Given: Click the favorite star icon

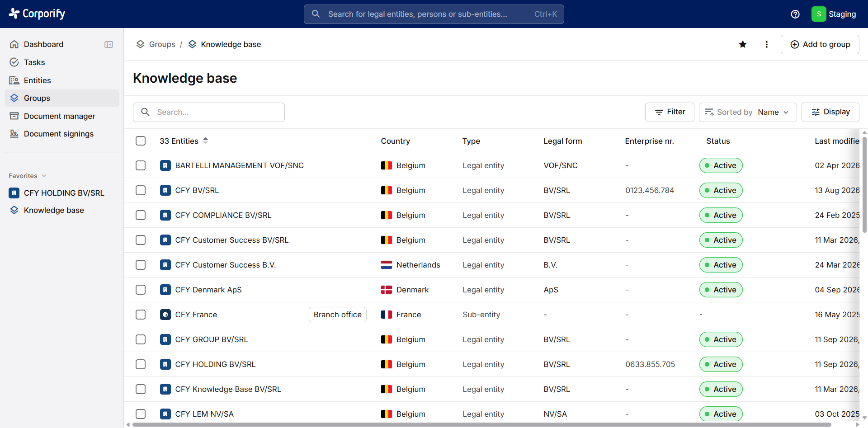Looking at the screenshot, I should [x=743, y=44].
